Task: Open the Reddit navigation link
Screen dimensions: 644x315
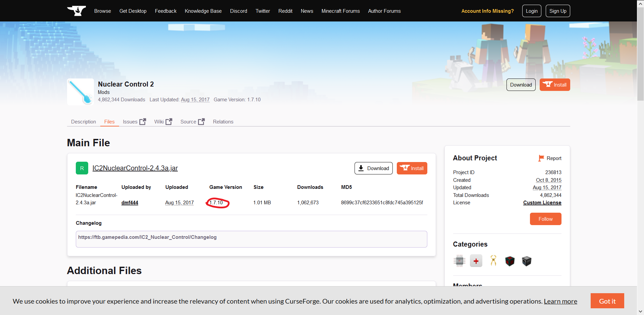Action: (285, 11)
